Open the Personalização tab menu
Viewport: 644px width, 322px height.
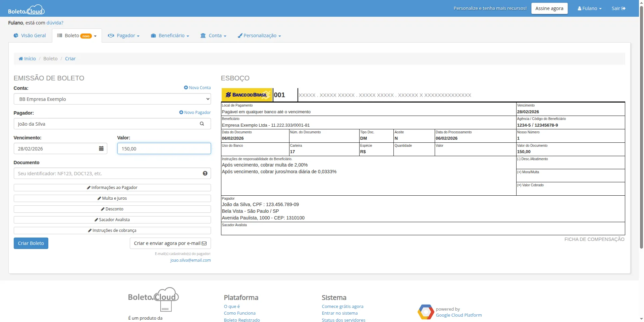(259, 36)
